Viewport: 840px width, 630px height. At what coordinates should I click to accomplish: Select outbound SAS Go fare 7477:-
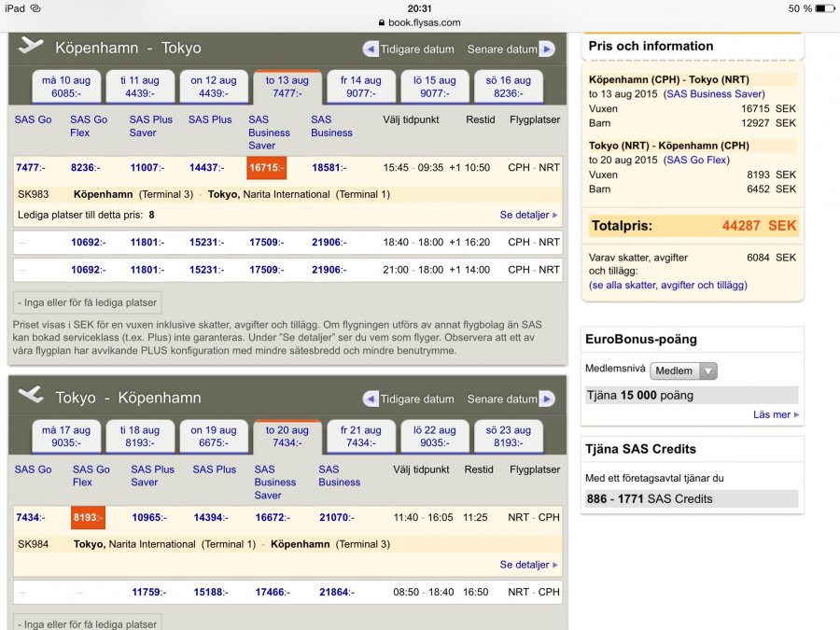coord(31,168)
